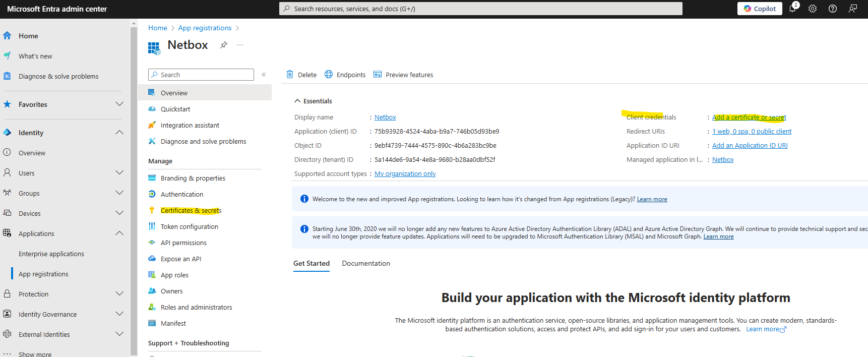Open the notifications bell icon

pos(793,9)
